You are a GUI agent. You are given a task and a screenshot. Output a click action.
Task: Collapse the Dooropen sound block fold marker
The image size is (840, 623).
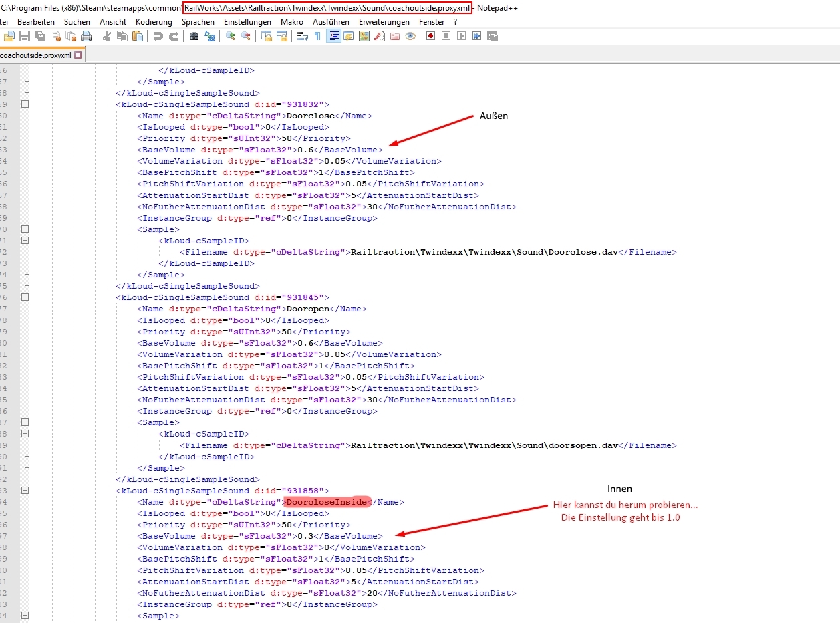click(25, 297)
